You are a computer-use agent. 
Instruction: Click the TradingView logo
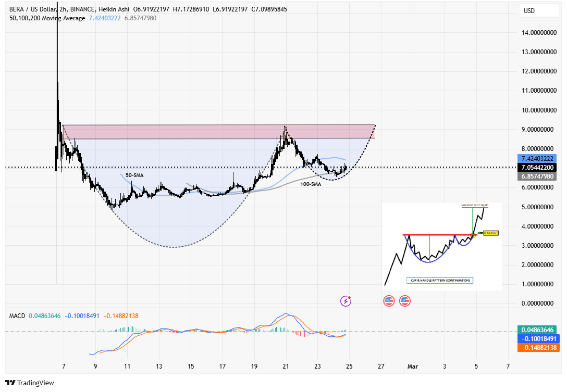click(x=30, y=383)
